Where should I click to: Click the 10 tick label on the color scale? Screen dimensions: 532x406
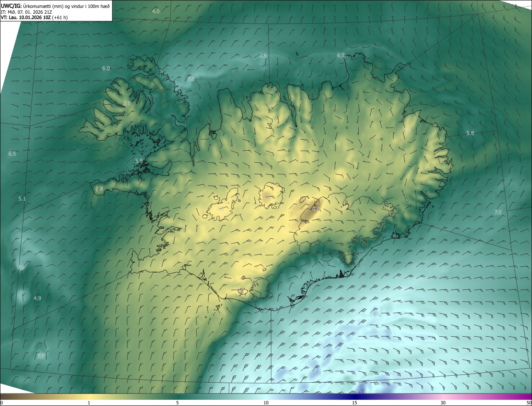[x=266, y=403]
